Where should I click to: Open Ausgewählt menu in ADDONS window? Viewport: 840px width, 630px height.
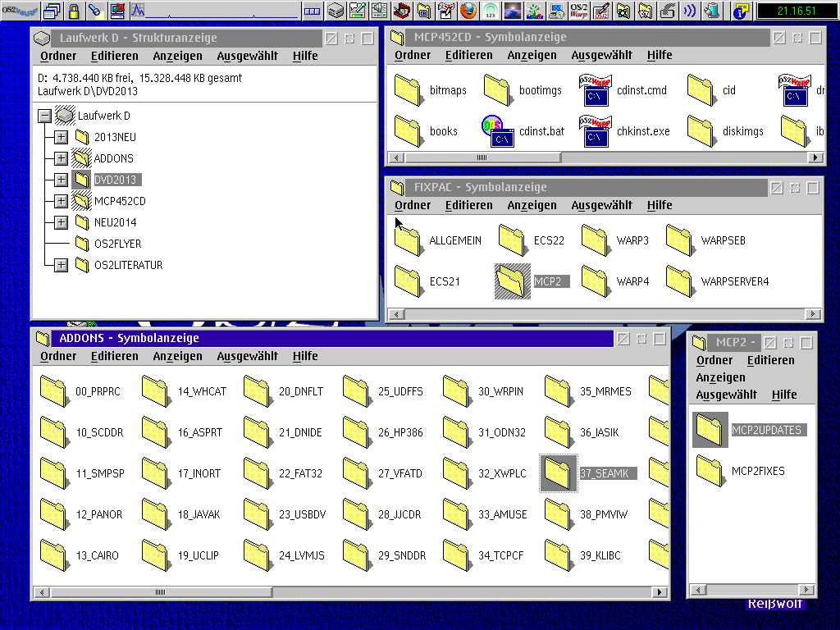click(x=248, y=356)
